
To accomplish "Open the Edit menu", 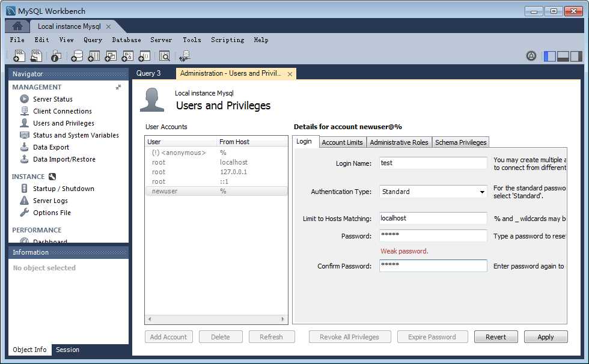I will (x=41, y=40).
